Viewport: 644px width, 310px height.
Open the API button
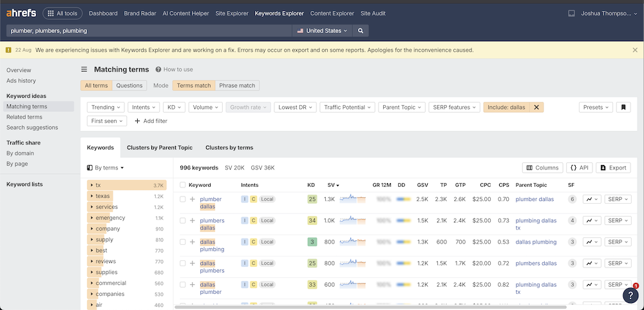pos(579,168)
